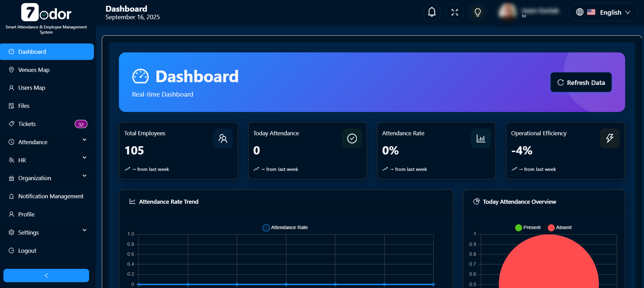Screen dimensions: 644x288
Task: Open Venues Map from the sidebar
Action: coord(34,70)
